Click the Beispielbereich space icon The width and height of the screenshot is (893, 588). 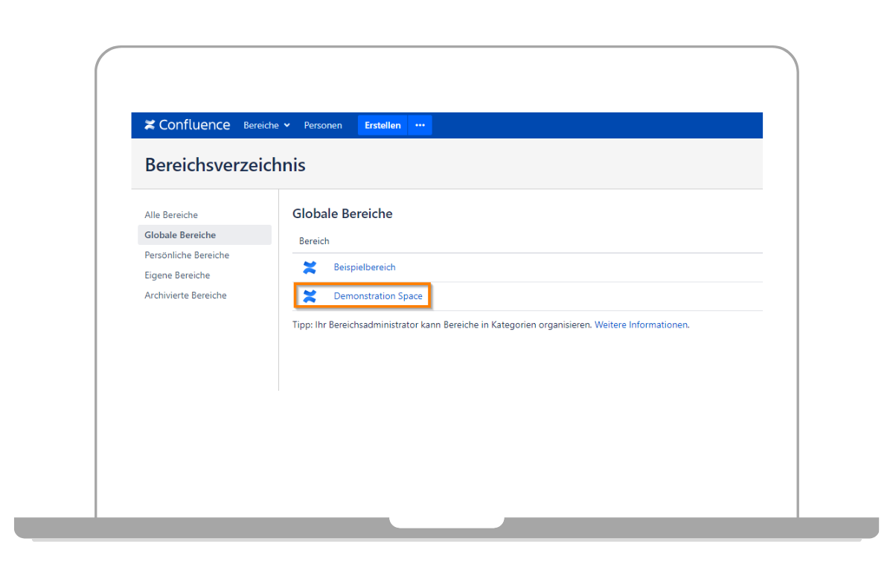coord(310,267)
